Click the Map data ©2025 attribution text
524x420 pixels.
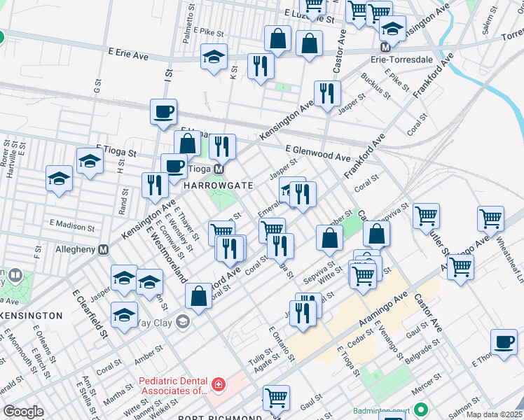(x=495, y=415)
